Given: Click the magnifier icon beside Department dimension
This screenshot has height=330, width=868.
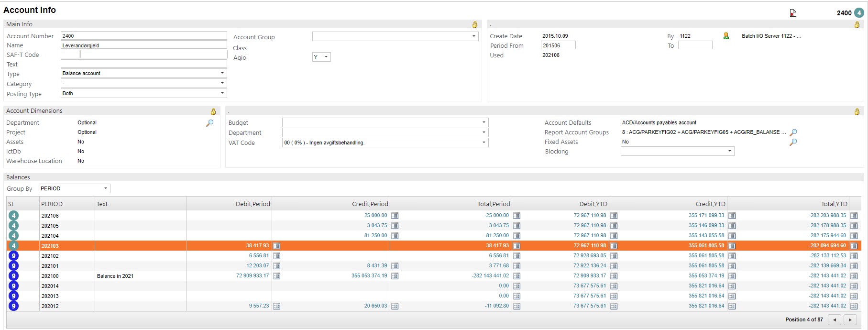Looking at the screenshot, I should [209, 123].
